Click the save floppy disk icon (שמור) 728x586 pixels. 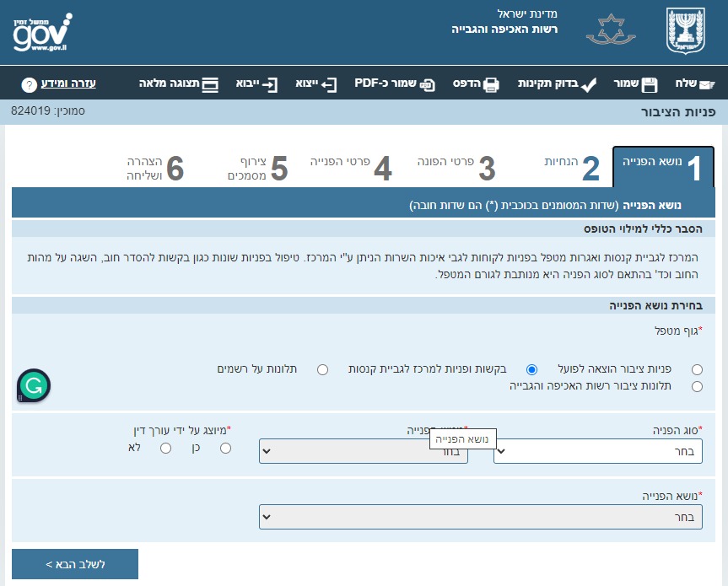coord(649,84)
